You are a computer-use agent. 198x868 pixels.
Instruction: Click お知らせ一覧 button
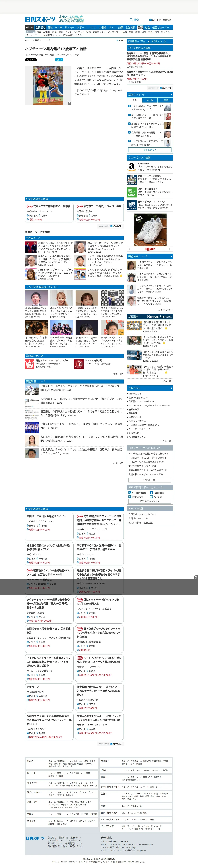click(x=150, y=480)
